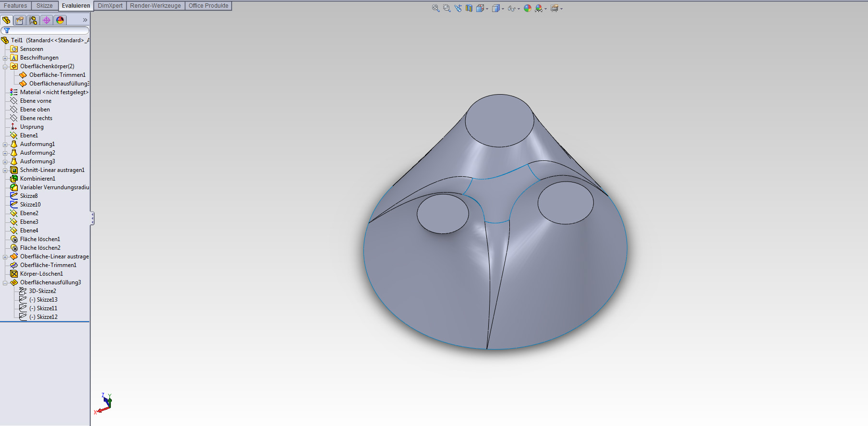
Task: Open the View Orientation dropdown arrow
Action: pyautogui.click(x=487, y=9)
